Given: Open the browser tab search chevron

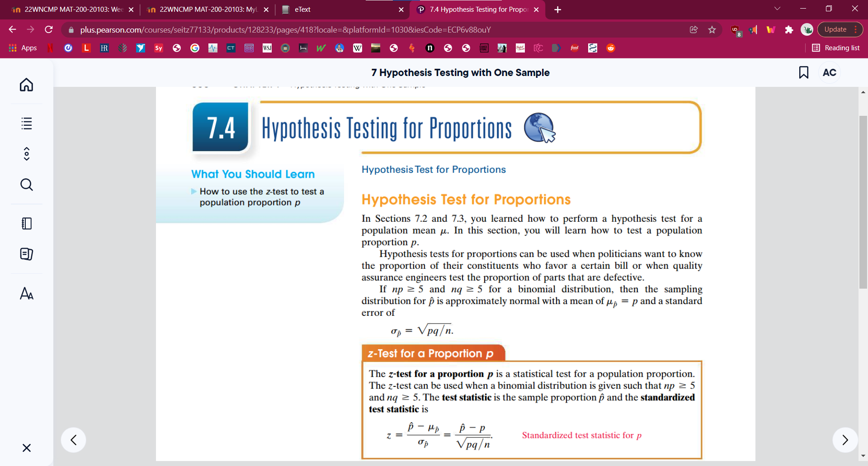Looking at the screenshot, I should 777,8.
